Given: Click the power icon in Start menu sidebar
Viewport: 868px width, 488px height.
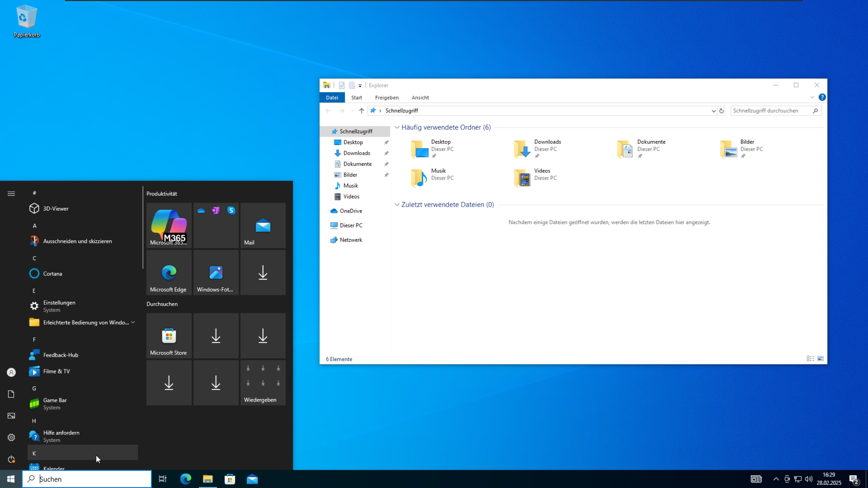Looking at the screenshot, I should (x=11, y=459).
